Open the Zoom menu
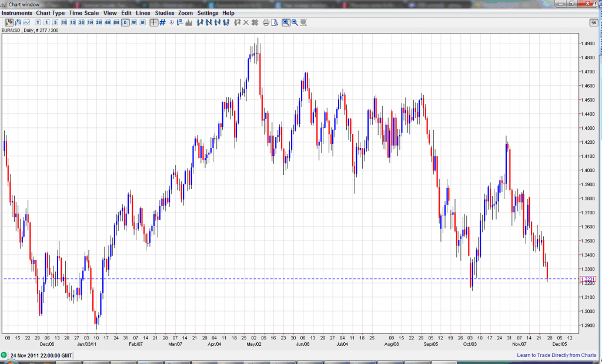 coord(185,13)
